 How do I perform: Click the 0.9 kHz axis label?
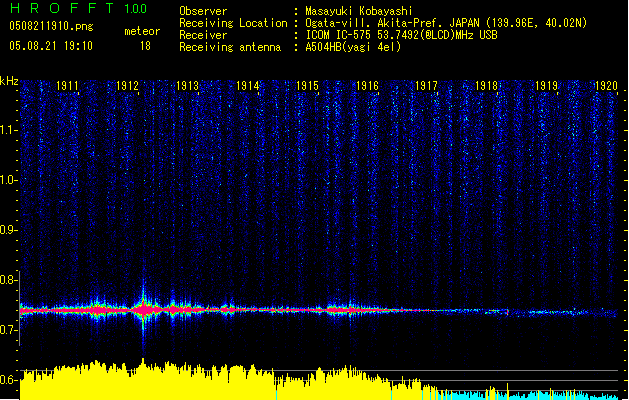(x=8, y=230)
